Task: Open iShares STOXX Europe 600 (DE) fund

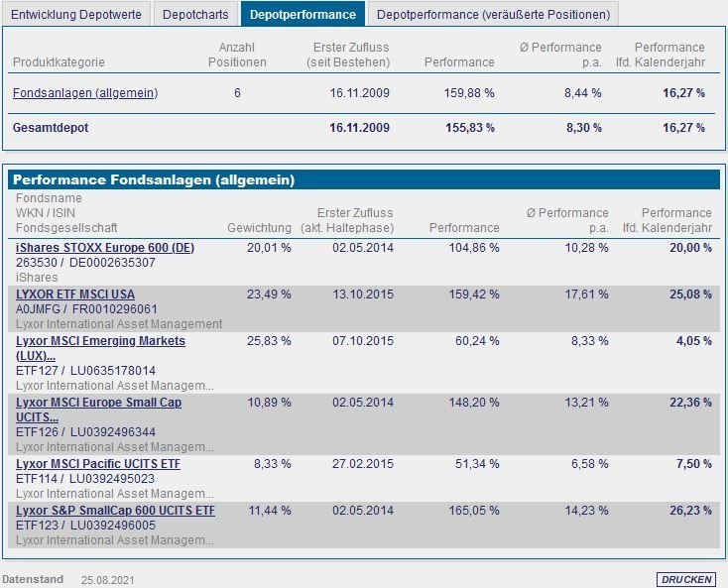Action: 105,248
